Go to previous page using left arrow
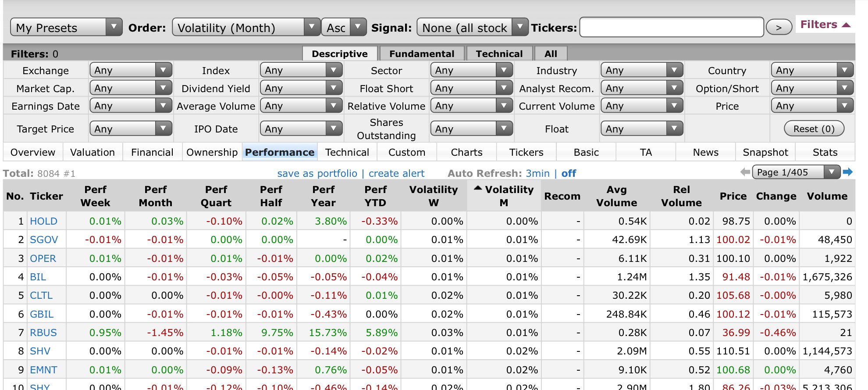Viewport: 868px width, 390px height. click(745, 172)
